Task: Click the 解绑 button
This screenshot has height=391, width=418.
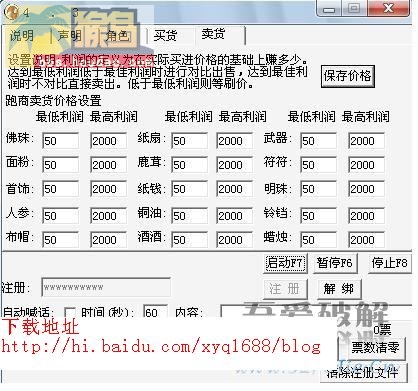Action: (338, 289)
